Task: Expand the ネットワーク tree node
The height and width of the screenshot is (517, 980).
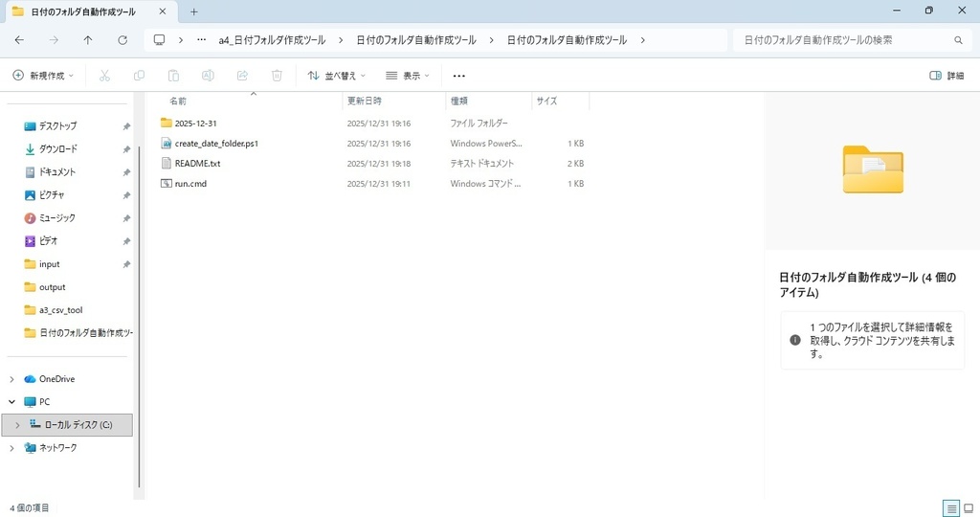Action: coord(11,448)
